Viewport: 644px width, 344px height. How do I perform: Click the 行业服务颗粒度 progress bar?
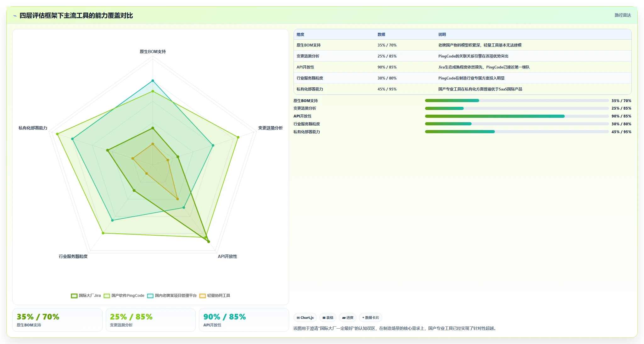[x=517, y=124]
